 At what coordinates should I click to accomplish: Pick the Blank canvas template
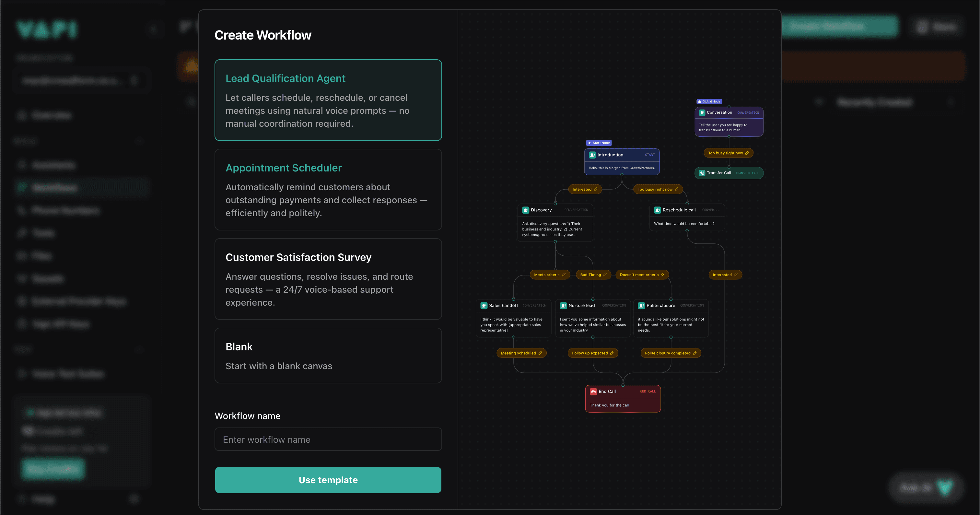[x=328, y=355]
